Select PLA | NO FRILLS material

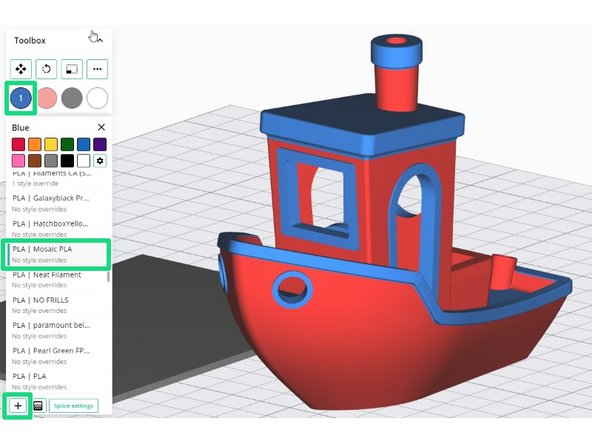point(57,305)
